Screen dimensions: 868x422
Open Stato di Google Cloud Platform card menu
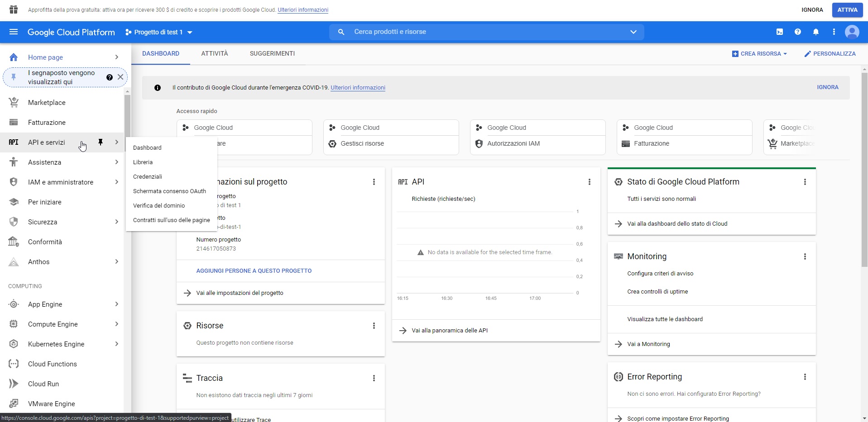pos(805,182)
